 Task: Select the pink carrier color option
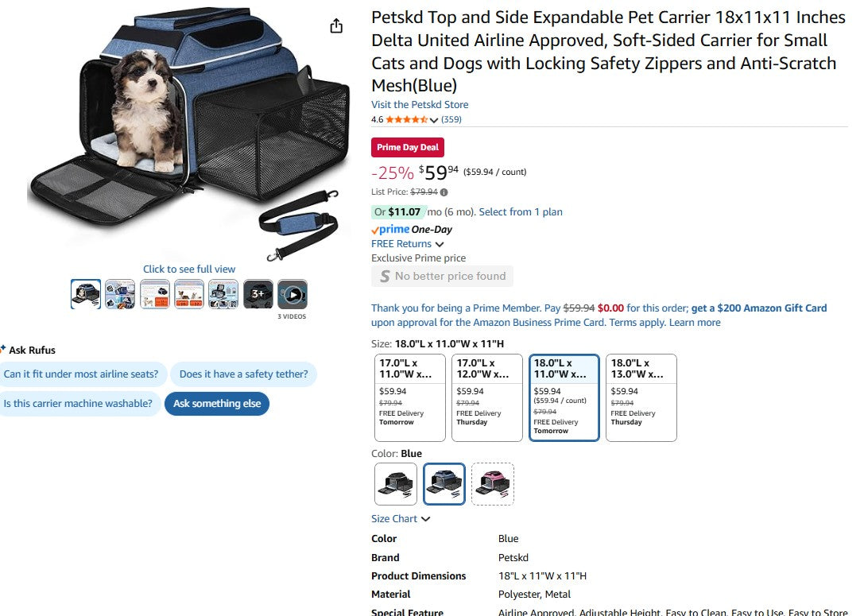click(x=492, y=483)
